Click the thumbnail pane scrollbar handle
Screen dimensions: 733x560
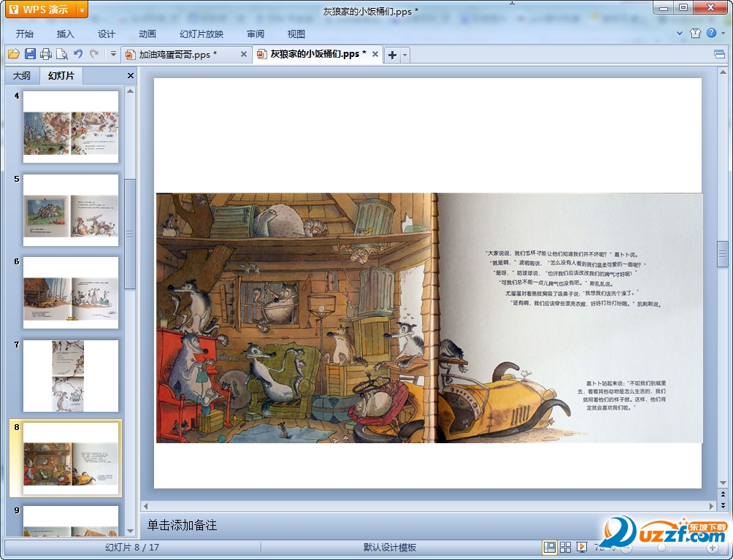[x=130, y=234]
